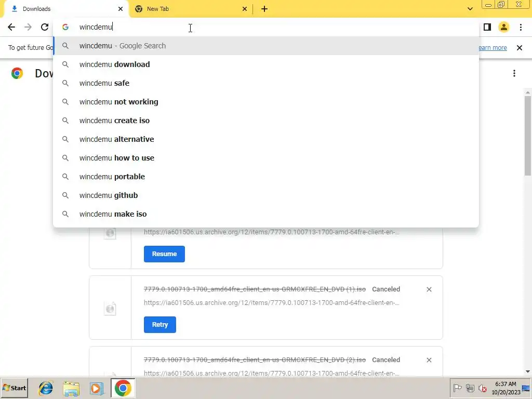Choose the 'wincdemu download' suggestion
The image size is (532, 399).
[x=266, y=64]
